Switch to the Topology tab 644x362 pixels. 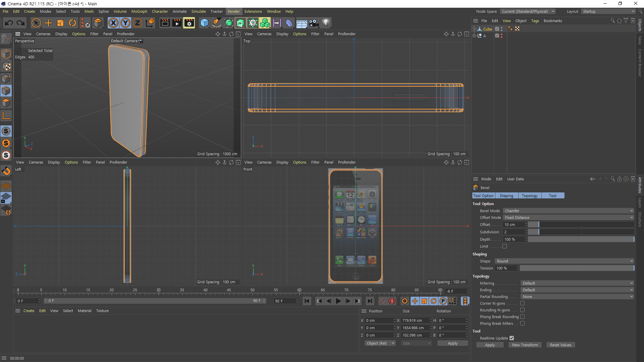tap(530, 196)
